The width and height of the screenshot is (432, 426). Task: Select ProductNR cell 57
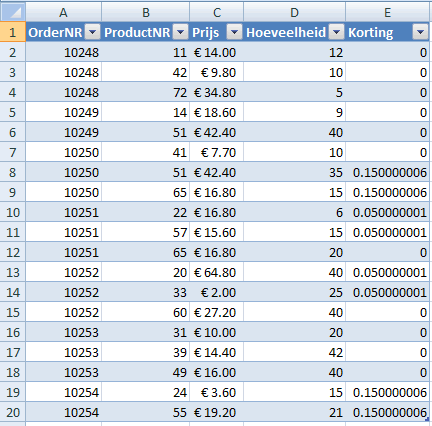[146, 232]
